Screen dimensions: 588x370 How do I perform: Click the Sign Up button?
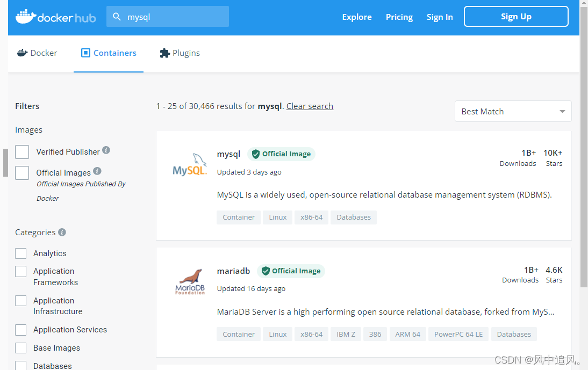[x=516, y=17]
